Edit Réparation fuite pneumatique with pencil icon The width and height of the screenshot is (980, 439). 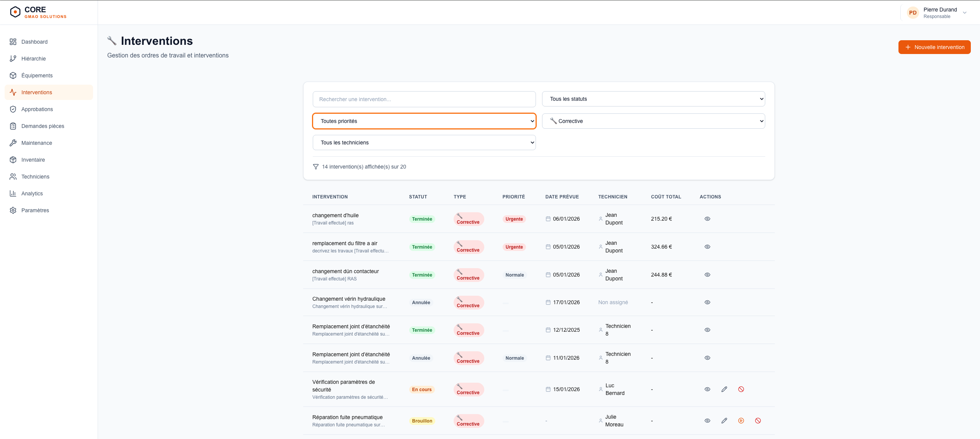coord(724,421)
